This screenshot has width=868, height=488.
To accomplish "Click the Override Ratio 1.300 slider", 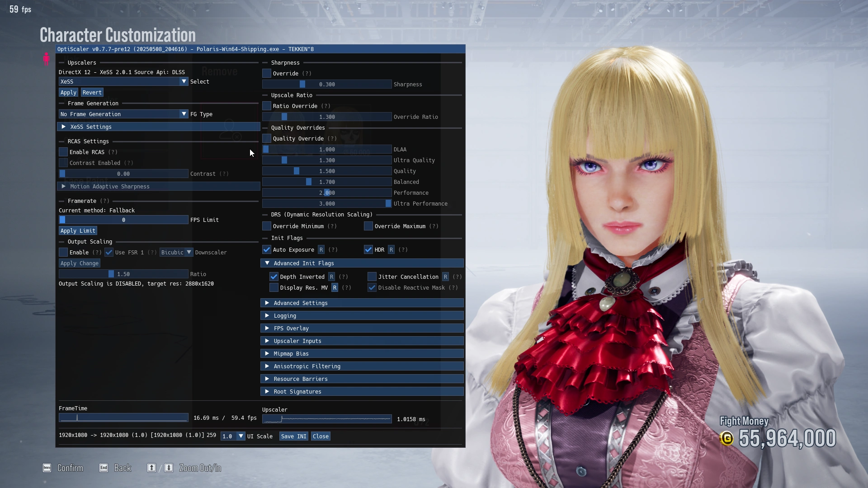I will coord(327,117).
